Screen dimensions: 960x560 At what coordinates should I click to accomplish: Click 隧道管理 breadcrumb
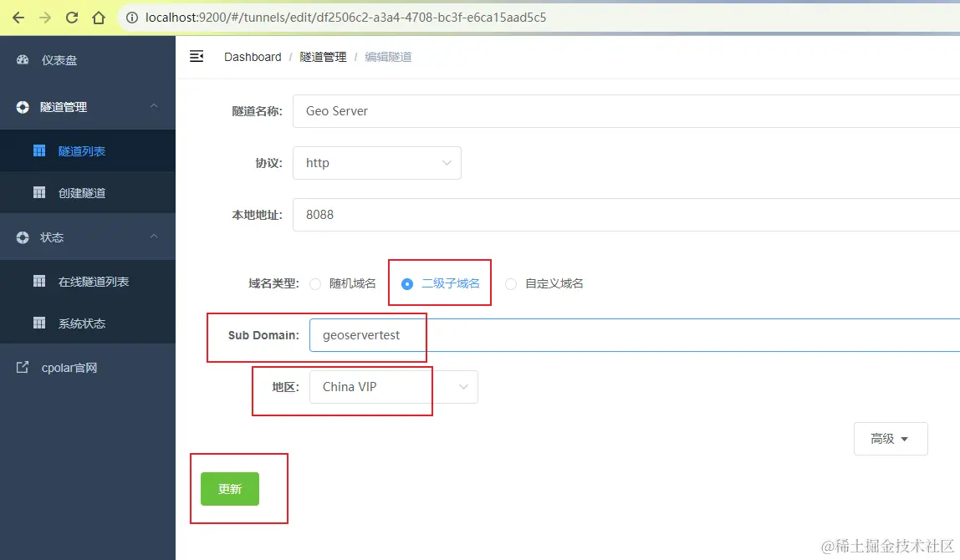point(324,57)
